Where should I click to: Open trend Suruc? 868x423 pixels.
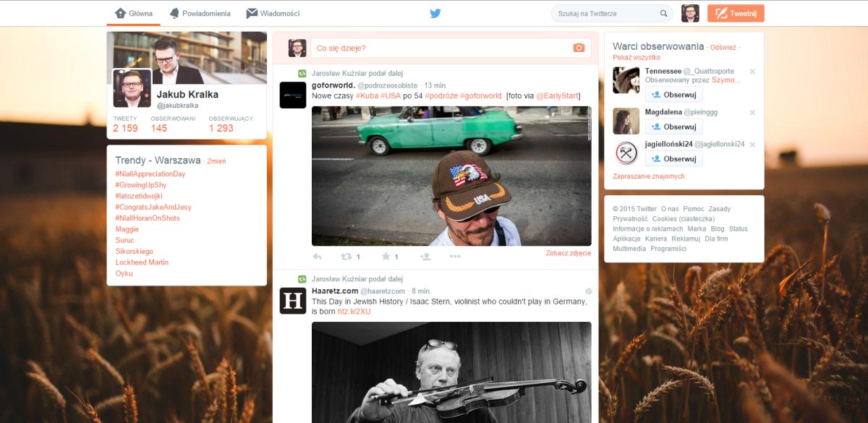pyautogui.click(x=125, y=240)
